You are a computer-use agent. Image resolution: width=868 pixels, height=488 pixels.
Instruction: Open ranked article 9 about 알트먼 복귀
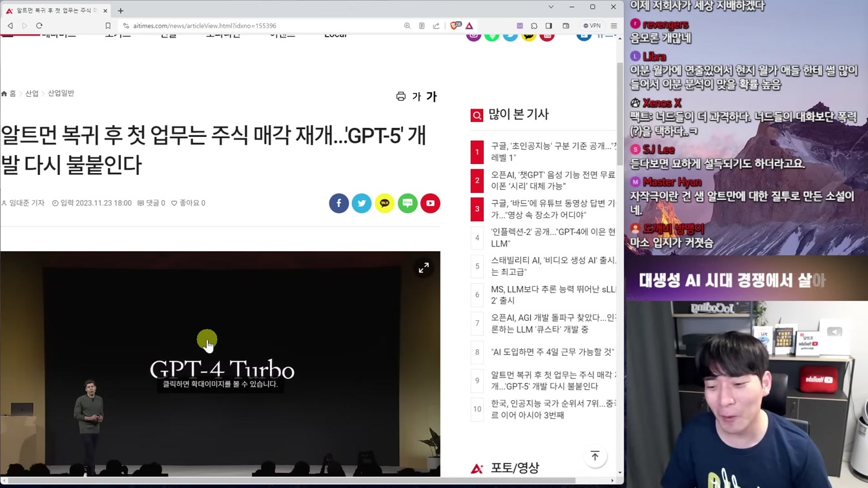point(553,380)
